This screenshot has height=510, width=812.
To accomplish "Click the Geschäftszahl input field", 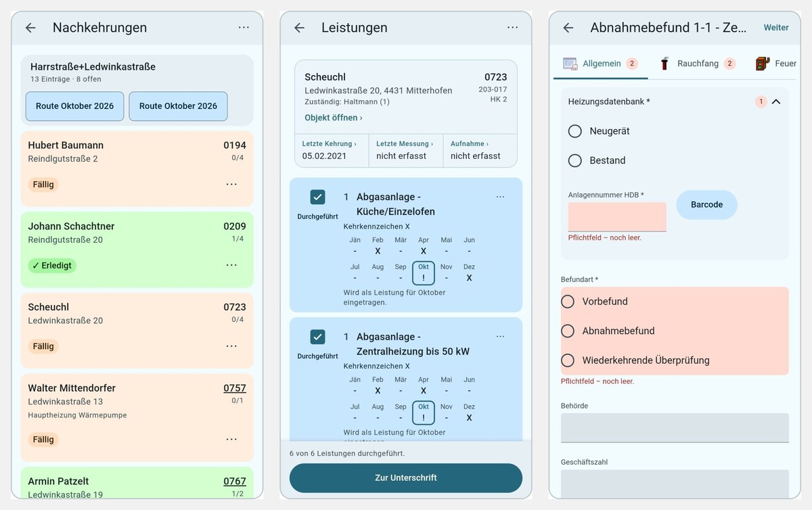I will click(x=675, y=484).
